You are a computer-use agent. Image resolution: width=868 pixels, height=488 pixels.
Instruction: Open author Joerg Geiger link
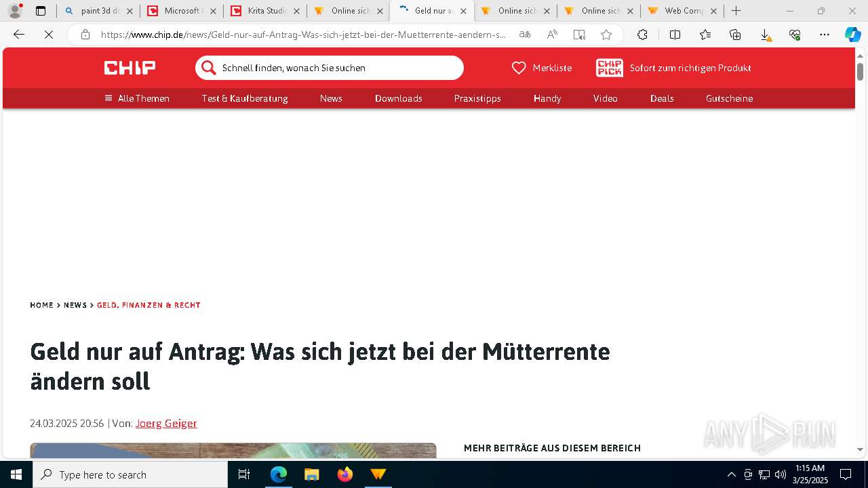[x=166, y=423]
